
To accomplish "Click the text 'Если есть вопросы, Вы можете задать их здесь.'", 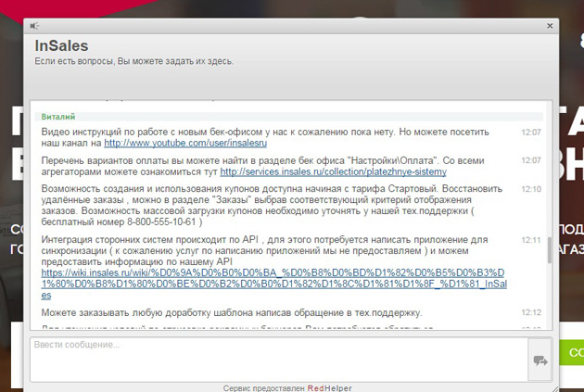I will [x=134, y=61].
